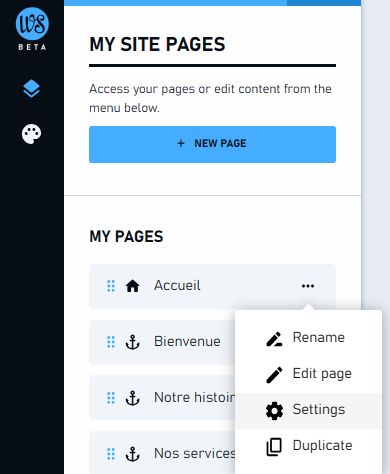This screenshot has height=474, width=390.
Task: Click the WS Beta logo
Action: point(32,29)
